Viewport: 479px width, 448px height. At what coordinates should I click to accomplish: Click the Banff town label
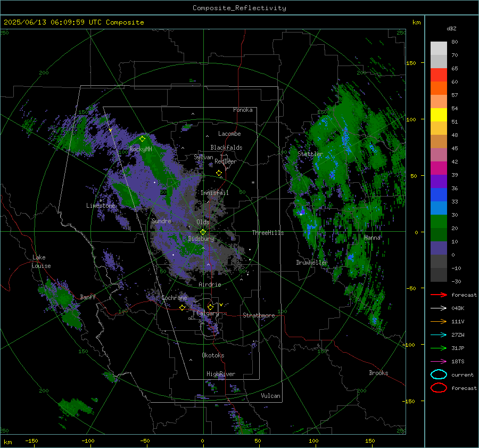pos(88,297)
